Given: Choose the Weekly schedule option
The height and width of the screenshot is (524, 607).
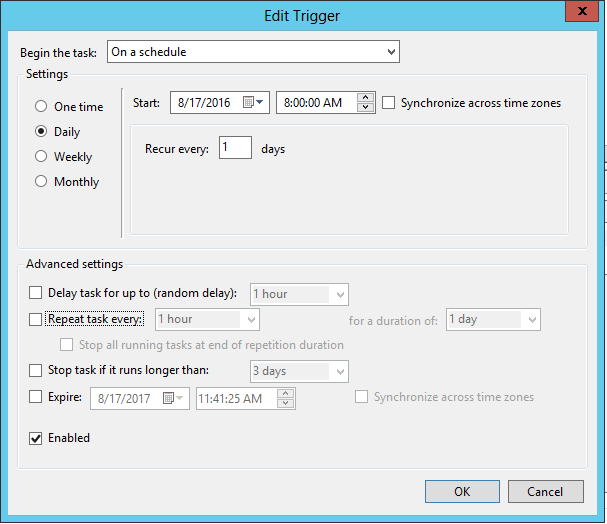Looking at the screenshot, I should [x=41, y=157].
